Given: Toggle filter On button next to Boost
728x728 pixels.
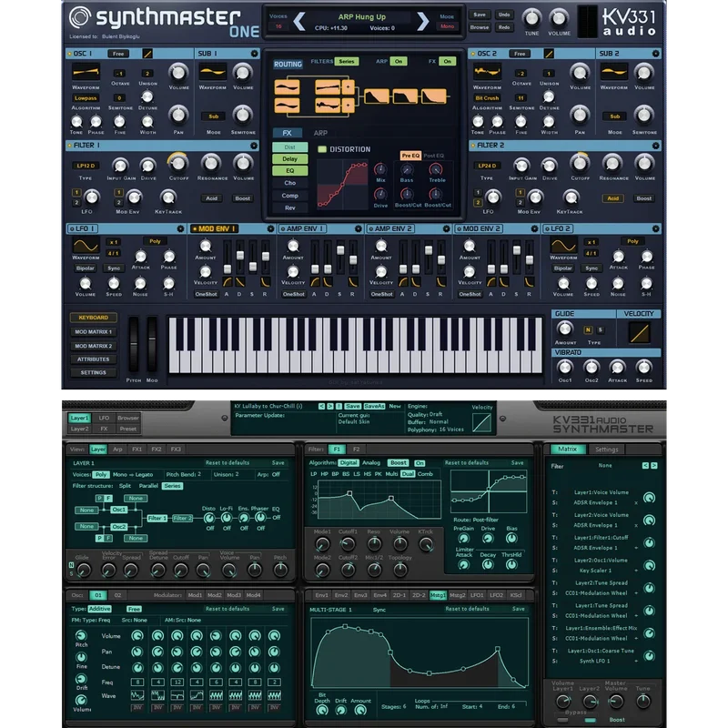Looking at the screenshot, I should pos(420,463).
